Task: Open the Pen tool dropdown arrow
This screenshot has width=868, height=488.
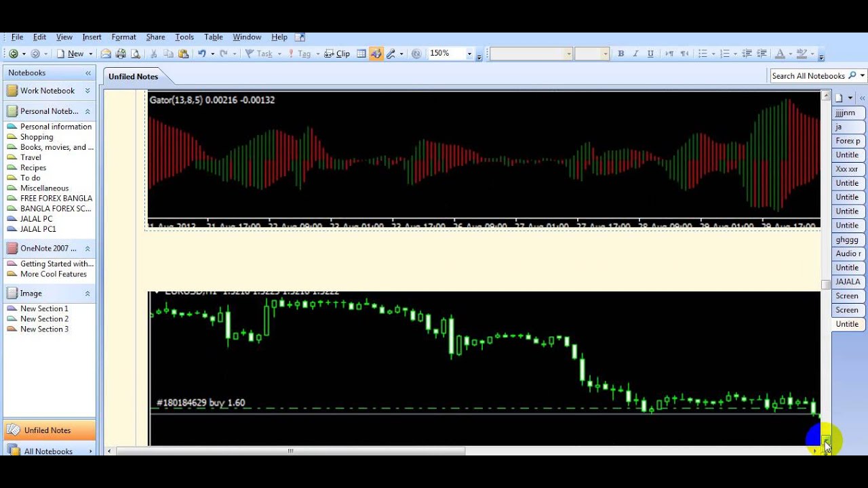Action: click(x=401, y=54)
